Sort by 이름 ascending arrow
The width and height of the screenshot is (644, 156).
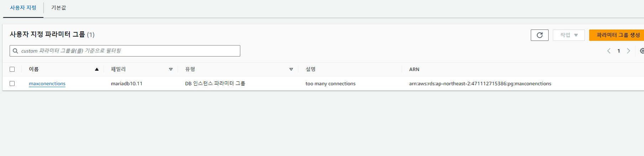click(x=97, y=69)
